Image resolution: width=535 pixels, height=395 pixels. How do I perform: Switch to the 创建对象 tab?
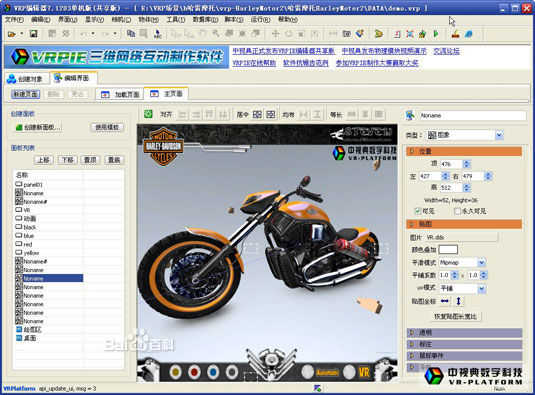click(25, 79)
